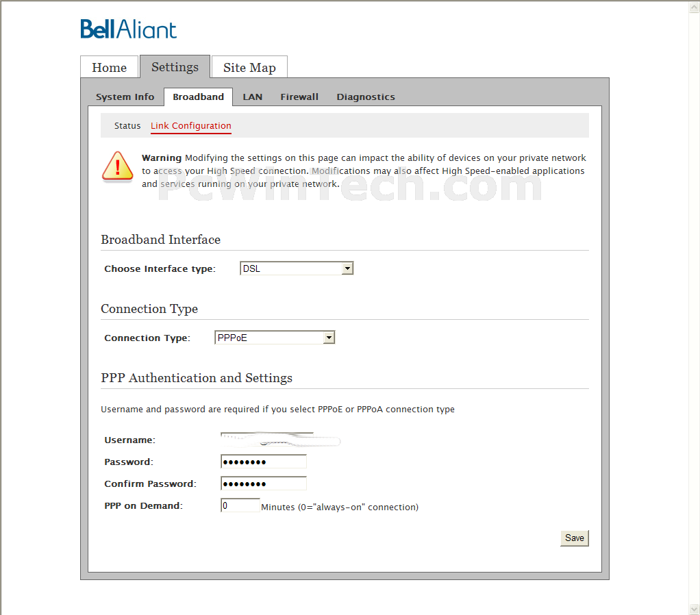
Task: Click the Status link
Action: [x=127, y=126]
